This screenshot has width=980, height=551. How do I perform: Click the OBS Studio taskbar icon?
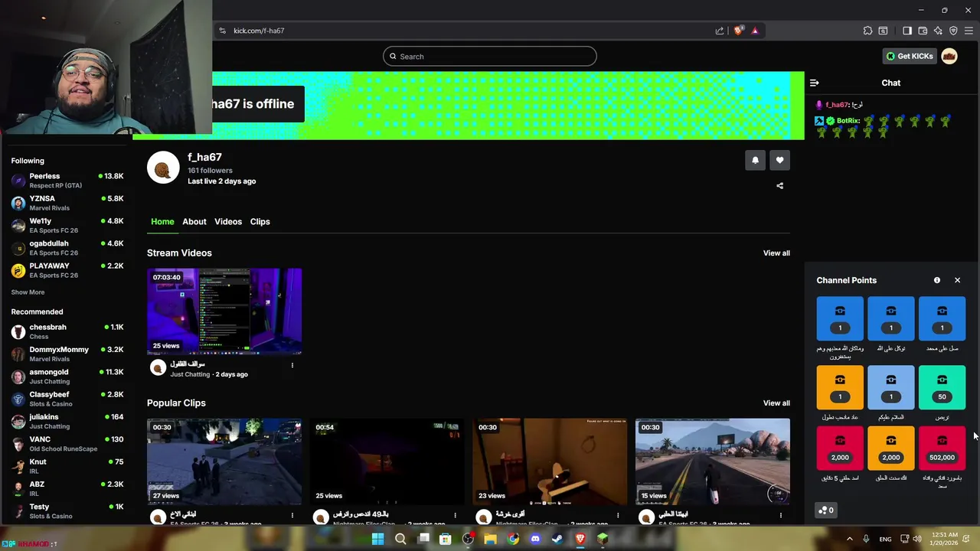468,539
